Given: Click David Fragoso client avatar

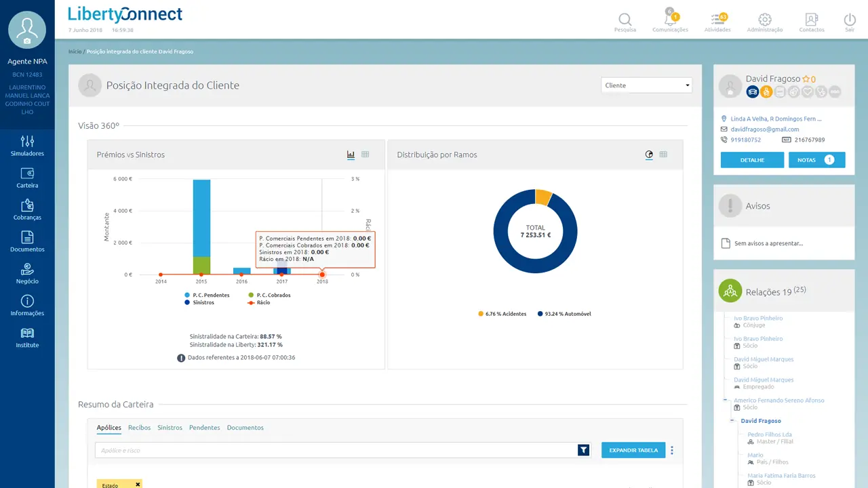Looking at the screenshot, I should click(730, 85).
